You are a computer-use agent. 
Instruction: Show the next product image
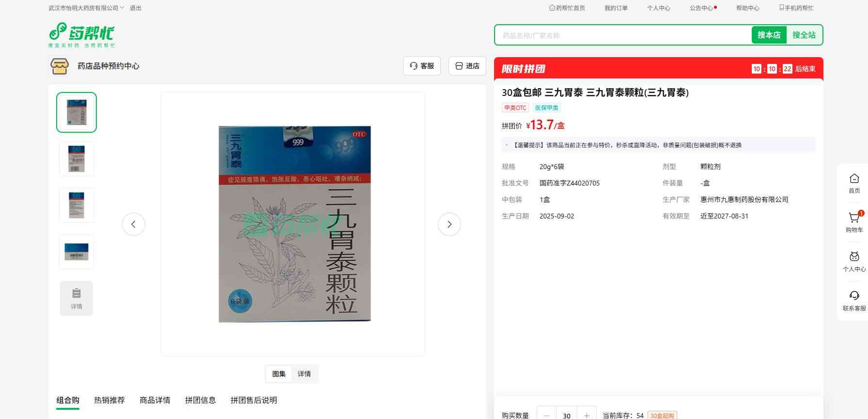tap(449, 224)
